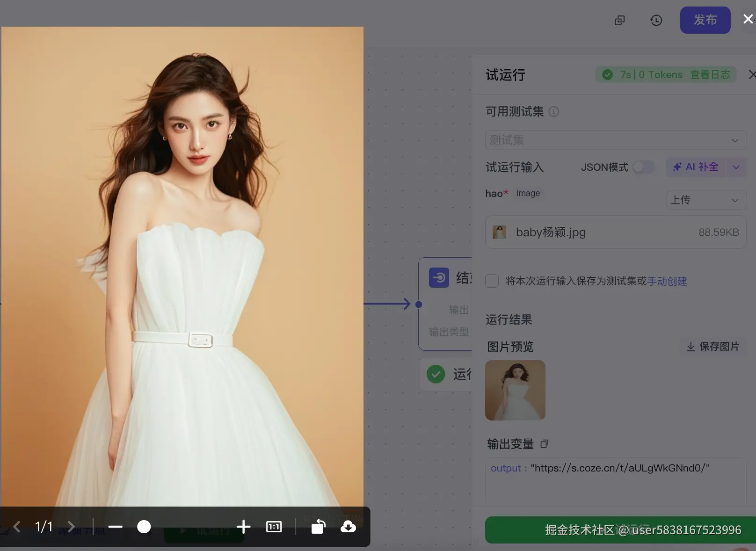Viewport: 756px width, 551px height.
Task: Click the 88.59KB file size text
Action: point(719,232)
